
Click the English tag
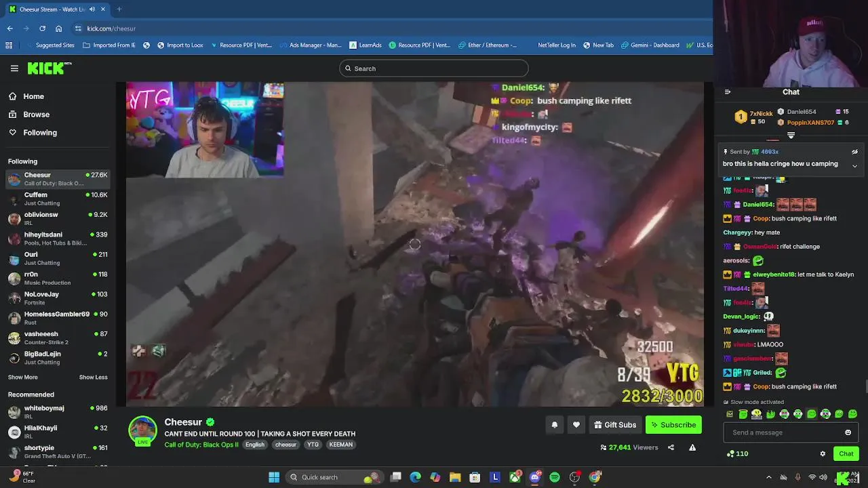255,445
